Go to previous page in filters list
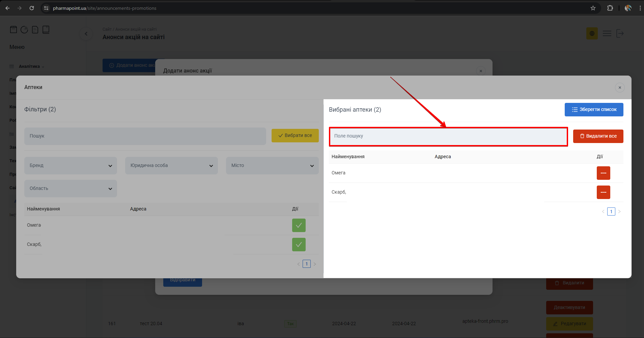 tap(298, 264)
